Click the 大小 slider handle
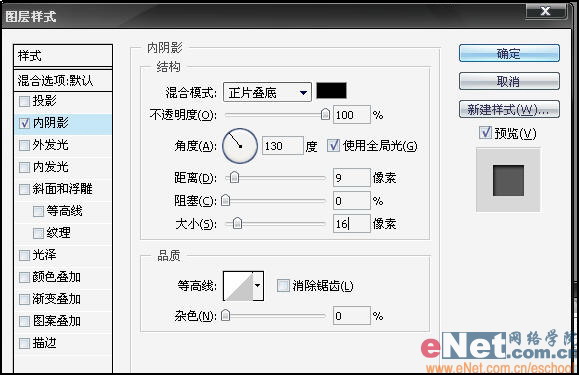Viewport: 579px width, 375px height. [x=238, y=223]
